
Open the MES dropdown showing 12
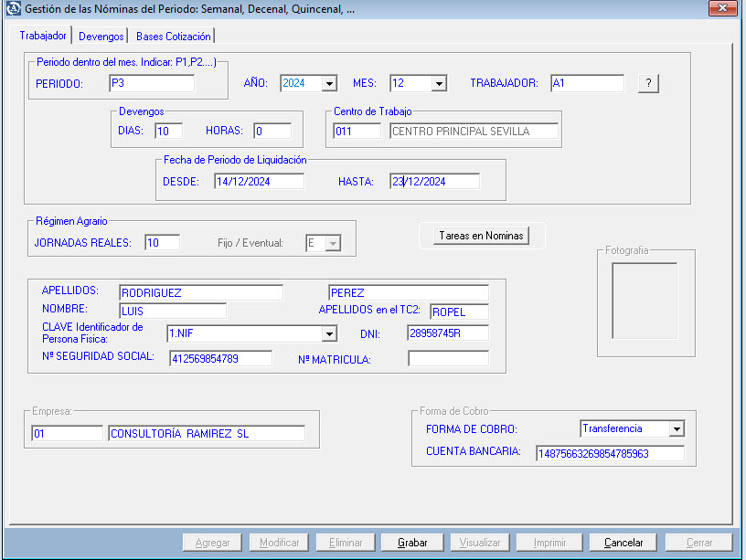tap(439, 84)
